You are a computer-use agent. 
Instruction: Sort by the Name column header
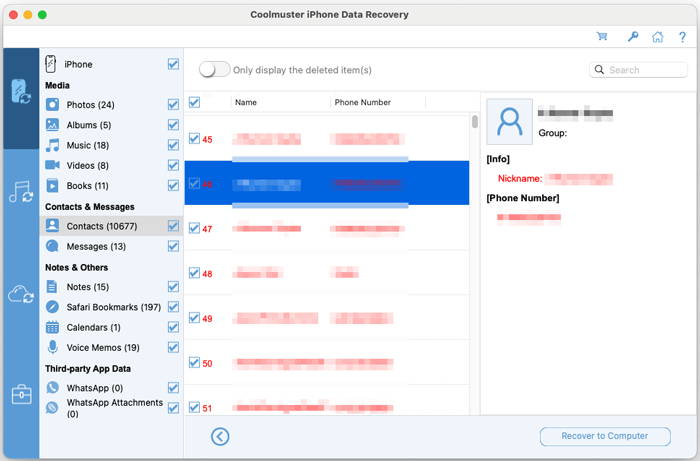click(246, 102)
